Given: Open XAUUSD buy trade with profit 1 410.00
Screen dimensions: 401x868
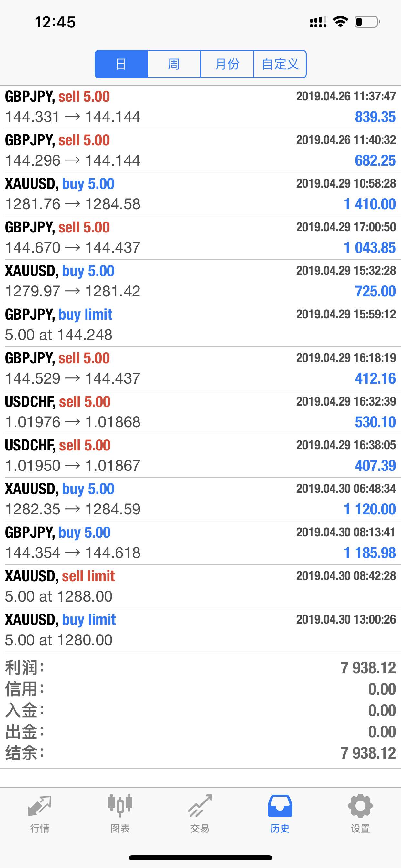Looking at the screenshot, I should [200, 194].
